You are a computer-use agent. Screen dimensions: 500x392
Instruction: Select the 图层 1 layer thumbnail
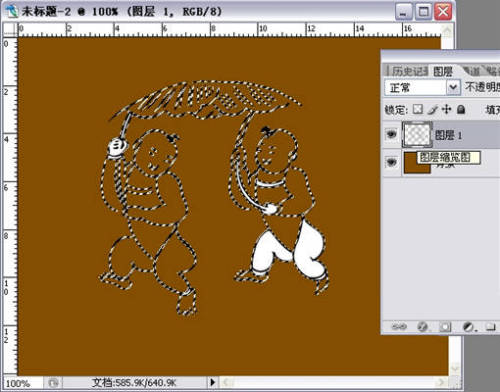point(417,135)
